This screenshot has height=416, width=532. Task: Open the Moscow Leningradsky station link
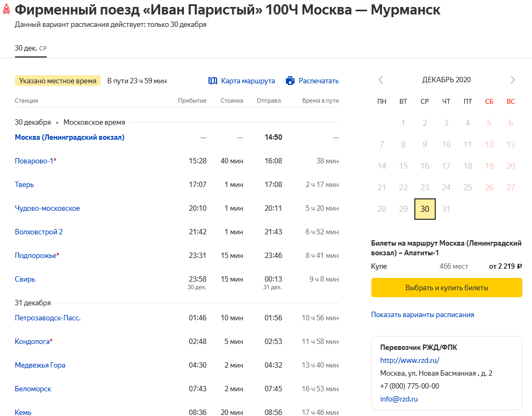pyautogui.click(x=69, y=137)
